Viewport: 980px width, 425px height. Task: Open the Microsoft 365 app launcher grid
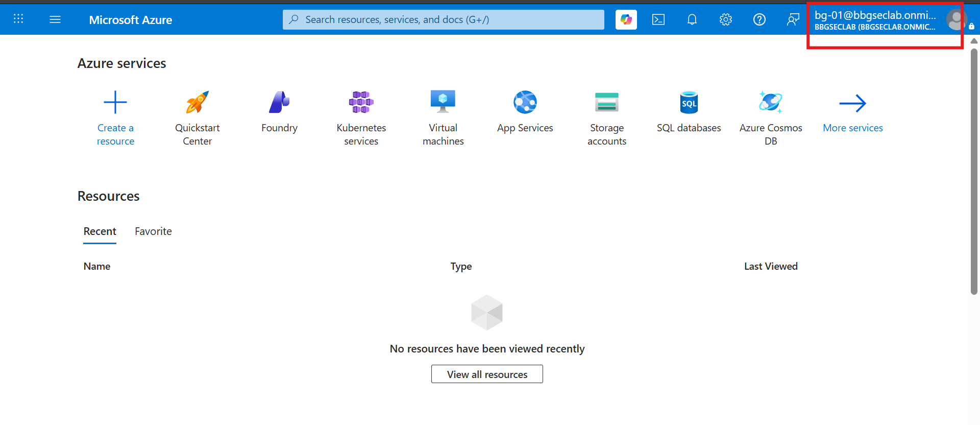[x=18, y=19]
